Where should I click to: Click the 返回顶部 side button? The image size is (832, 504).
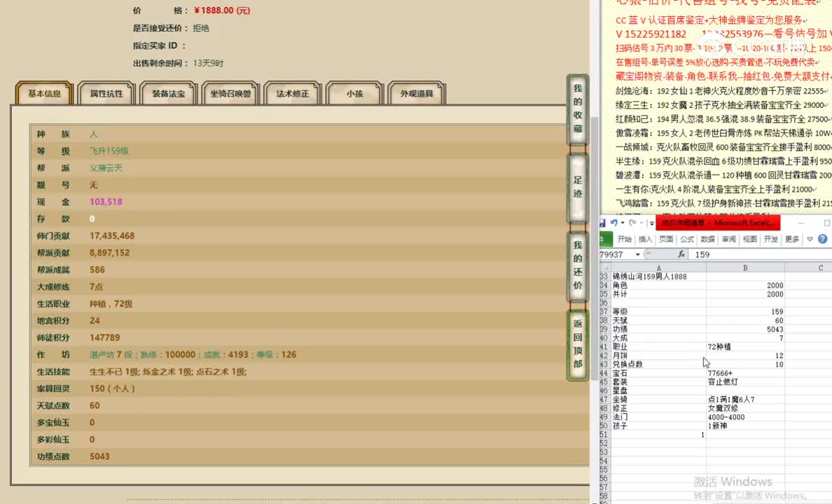click(x=578, y=344)
